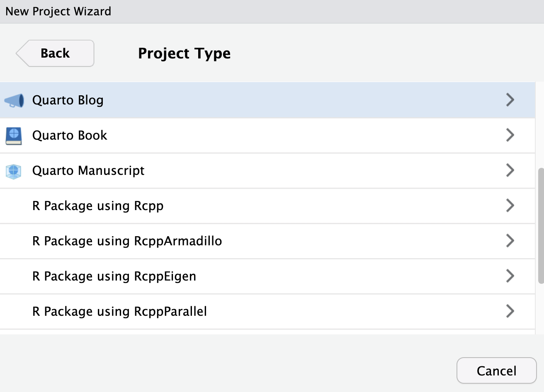Pick R Package using Rcpp
544x392 pixels.
98,206
